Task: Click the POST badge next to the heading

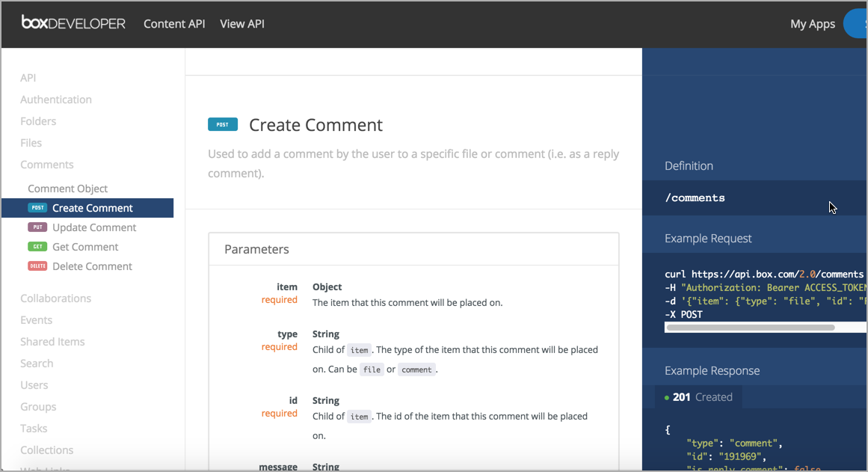Action: tap(223, 125)
